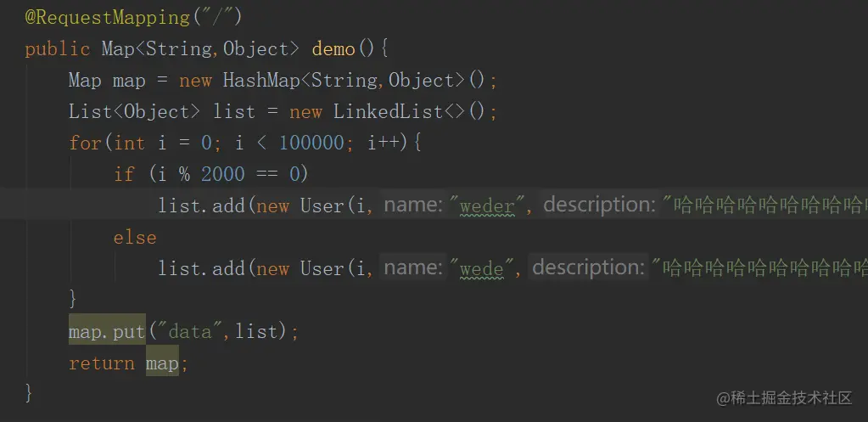The image size is (868, 422).
Task: Click Map<String,Object> return type
Action: click(201, 48)
